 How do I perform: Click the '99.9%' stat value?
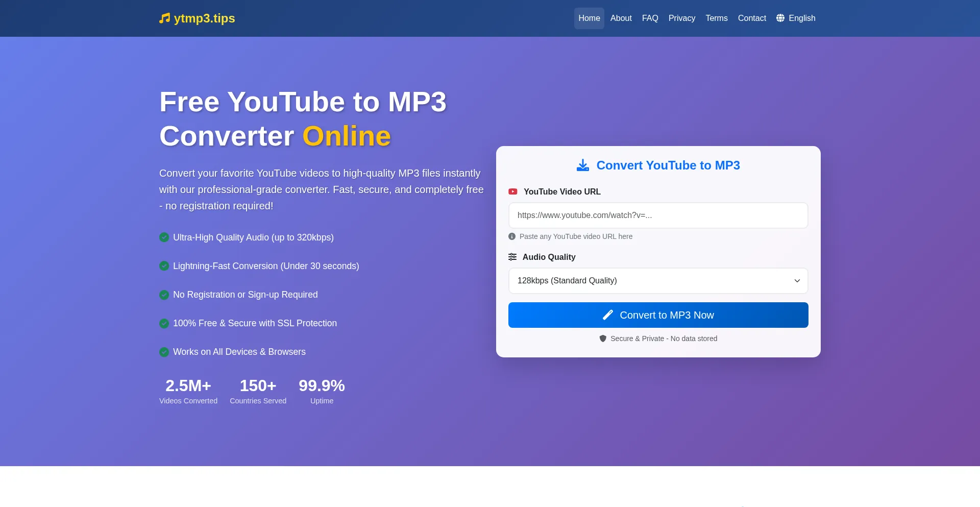(x=322, y=385)
